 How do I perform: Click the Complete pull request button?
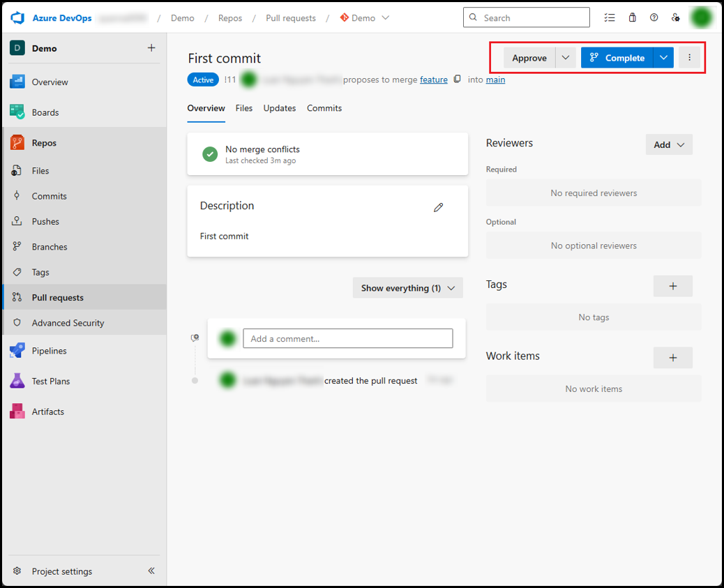617,58
